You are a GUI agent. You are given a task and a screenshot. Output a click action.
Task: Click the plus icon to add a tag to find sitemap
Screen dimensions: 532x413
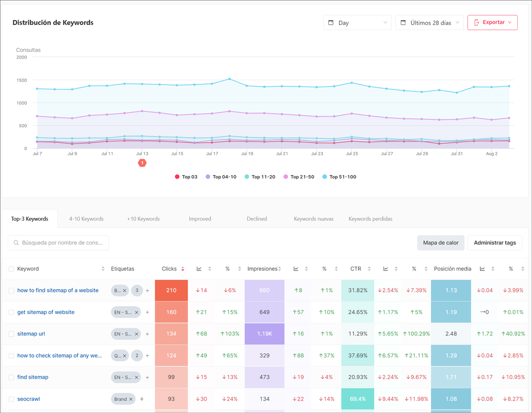tap(147, 377)
